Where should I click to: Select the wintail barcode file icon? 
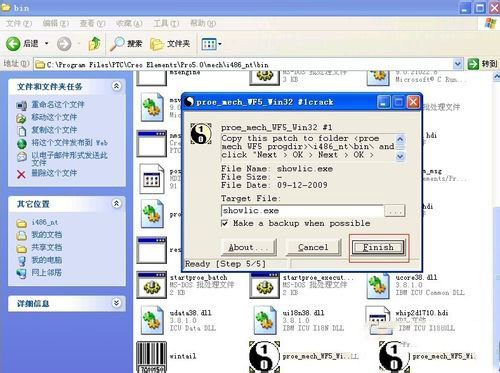click(151, 357)
